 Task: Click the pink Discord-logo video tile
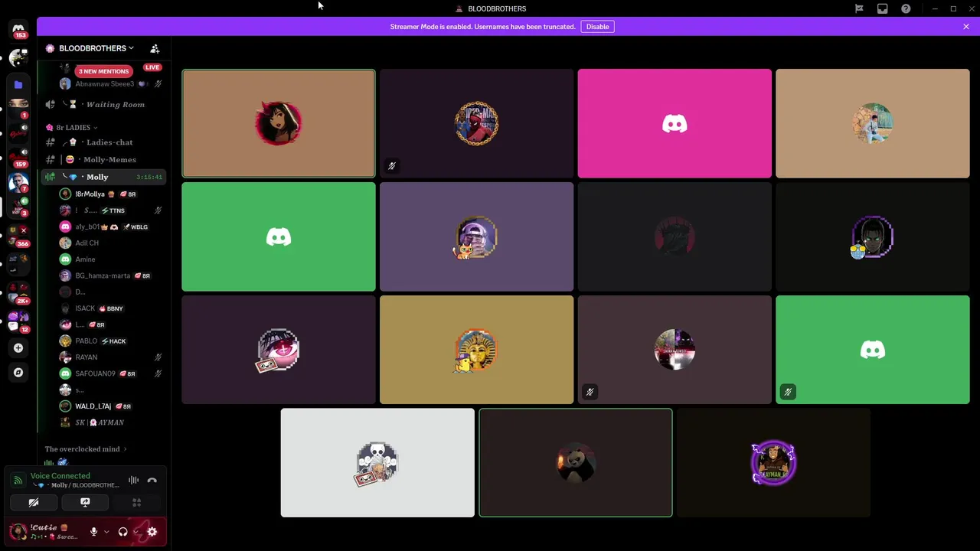click(675, 123)
